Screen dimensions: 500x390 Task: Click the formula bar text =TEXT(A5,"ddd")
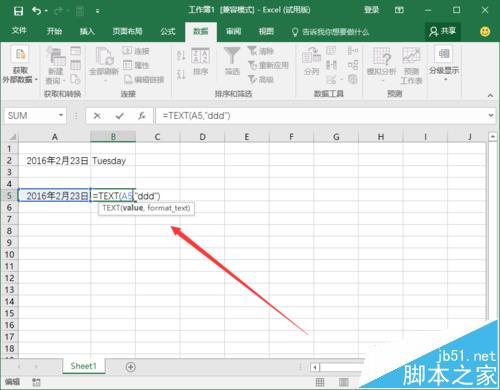[196, 116]
